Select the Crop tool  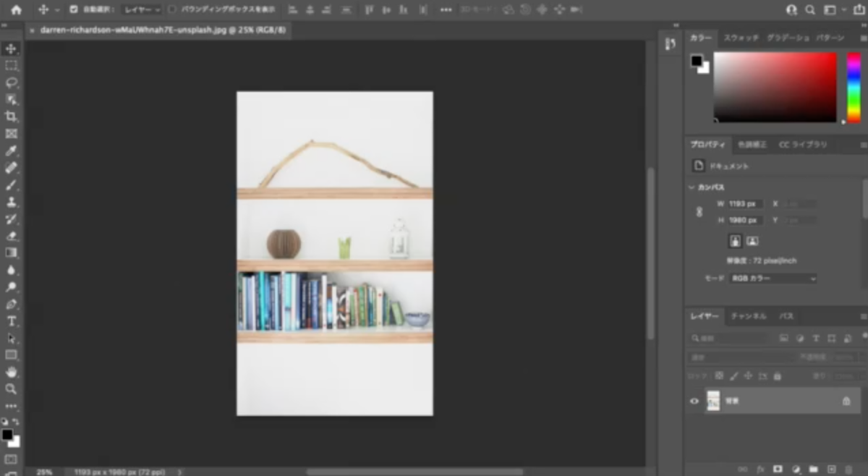(x=11, y=116)
